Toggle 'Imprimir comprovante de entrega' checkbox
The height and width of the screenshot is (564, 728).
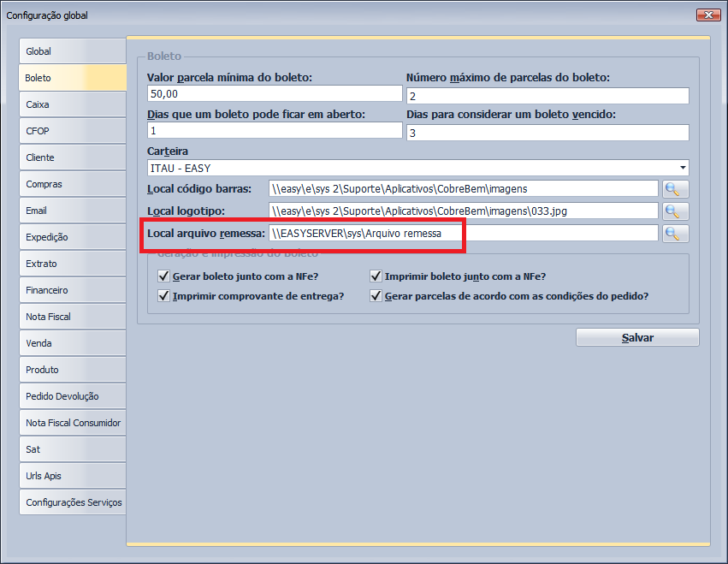tap(164, 296)
